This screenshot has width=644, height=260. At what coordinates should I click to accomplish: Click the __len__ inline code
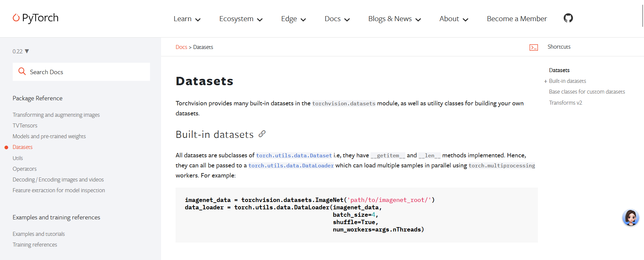(x=430, y=155)
